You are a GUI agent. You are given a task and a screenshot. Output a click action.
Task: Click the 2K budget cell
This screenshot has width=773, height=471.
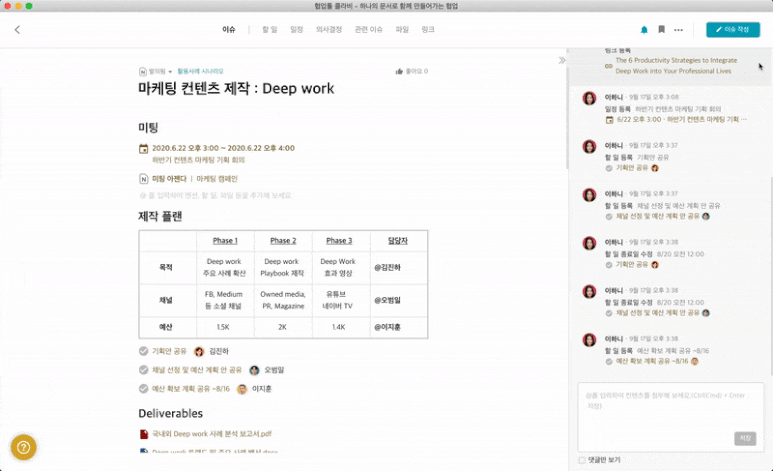point(282,327)
